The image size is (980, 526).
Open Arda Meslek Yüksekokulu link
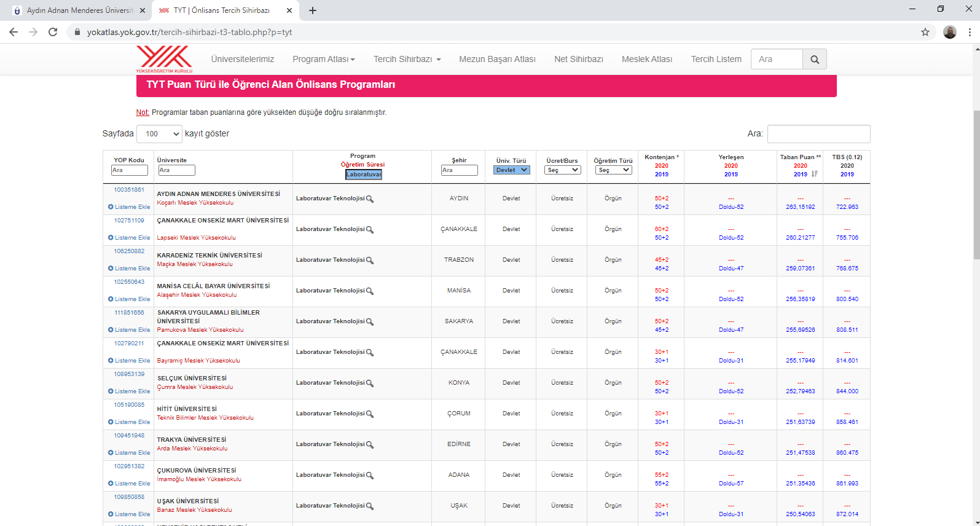coord(192,449)
